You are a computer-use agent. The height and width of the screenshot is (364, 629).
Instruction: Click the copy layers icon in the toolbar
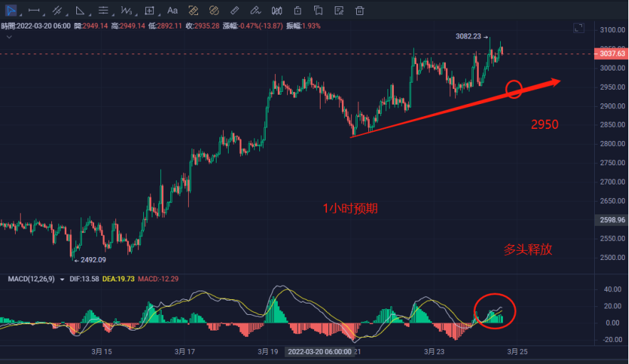[318, 11]
